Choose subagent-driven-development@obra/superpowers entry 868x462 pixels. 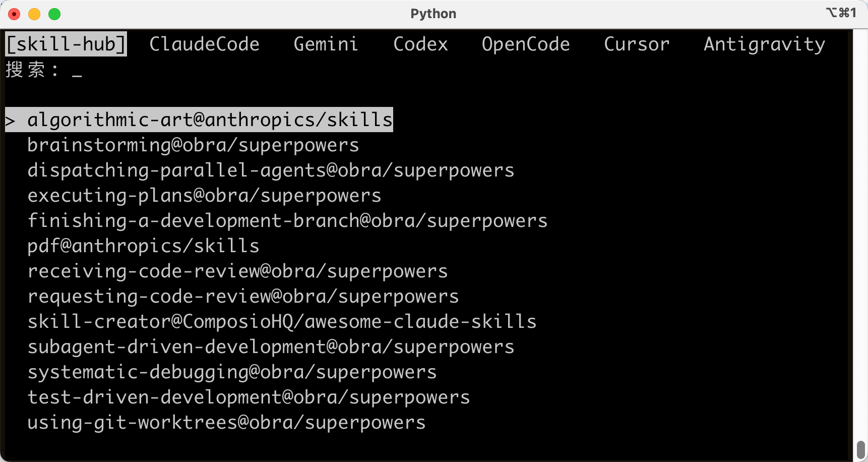[x=271, y=347]
